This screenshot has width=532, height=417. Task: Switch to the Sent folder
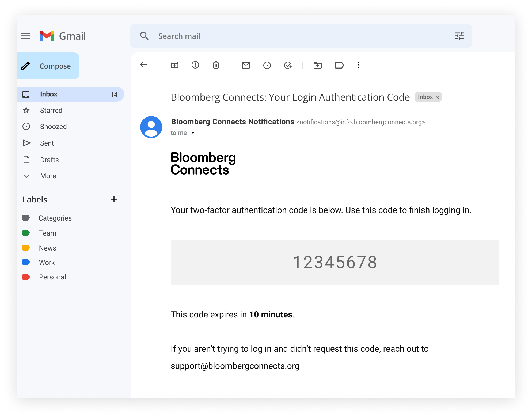(47, 143)
